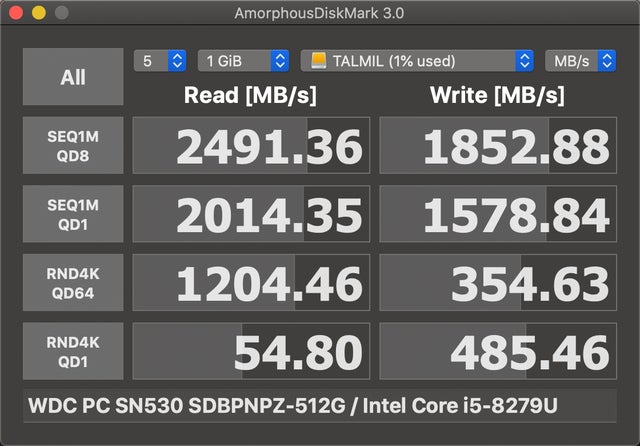Click the SEQ1M QD8 write result 1852.88
The image size is (640, 446).
point(498,145)
